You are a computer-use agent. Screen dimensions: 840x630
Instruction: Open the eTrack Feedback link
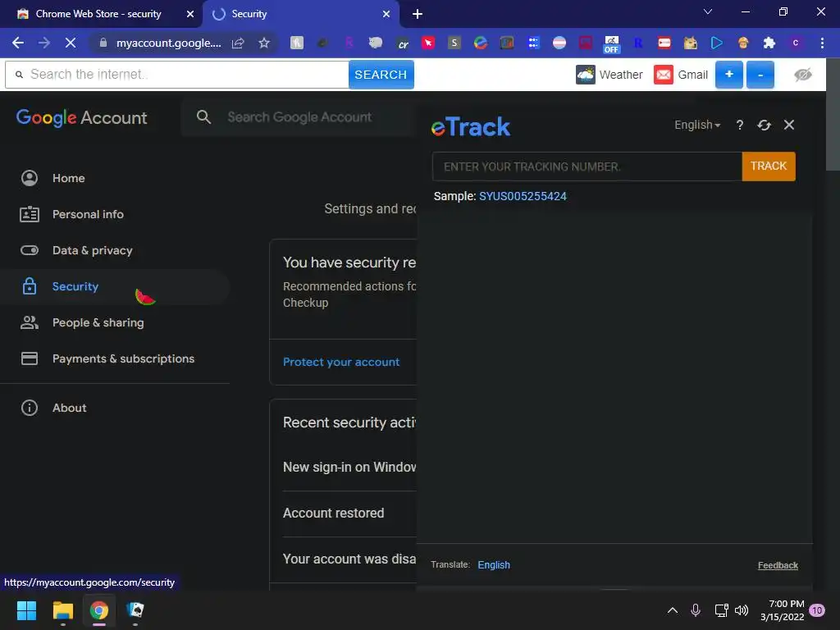pyautogui.click(x=778, y=565)
